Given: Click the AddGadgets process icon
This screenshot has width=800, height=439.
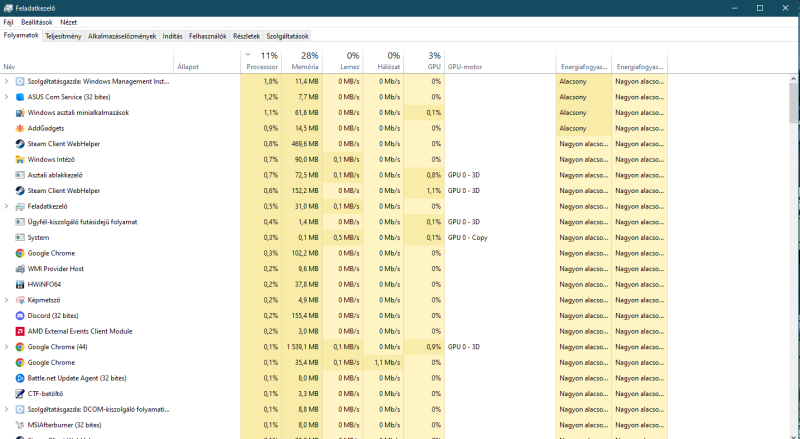Looking at the screenshot, I should click(20, 129).
